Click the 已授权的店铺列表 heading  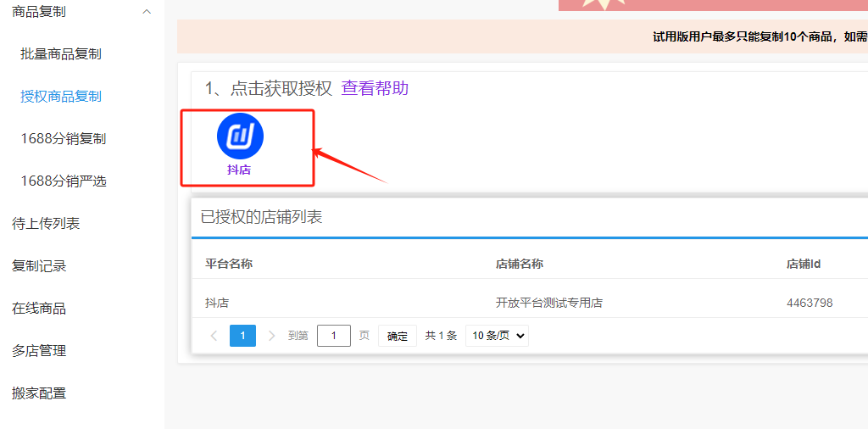tap(261, 218)
